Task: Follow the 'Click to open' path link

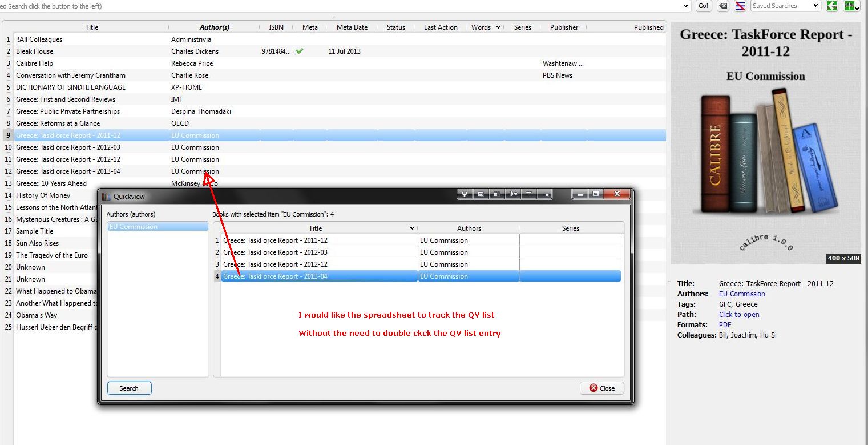Action: coord(739,315)
